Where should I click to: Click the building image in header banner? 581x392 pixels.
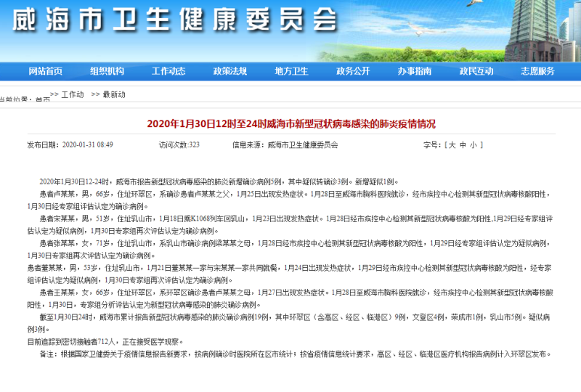tap(532, 30)
